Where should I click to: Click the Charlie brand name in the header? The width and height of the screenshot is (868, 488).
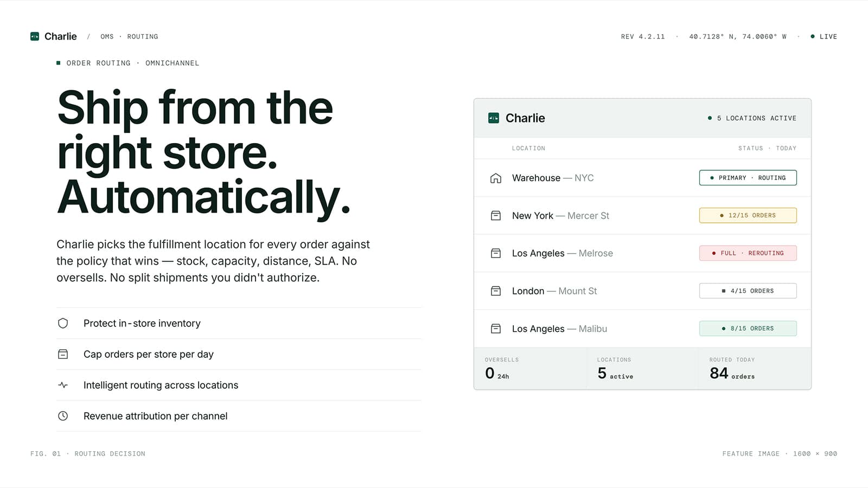click(x=61, y=36)
